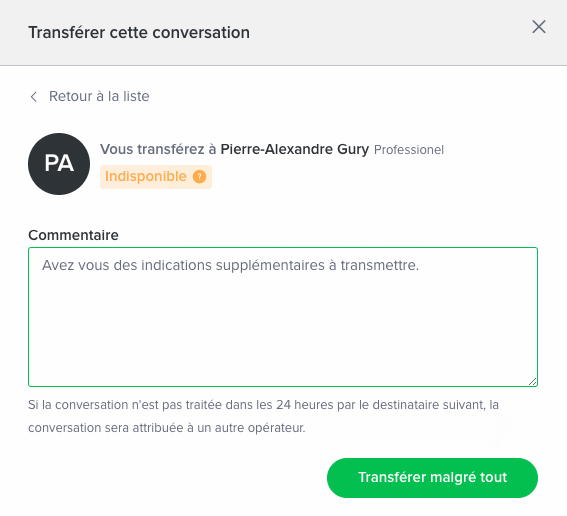Viewport: 567px width, 516px height.
Task: Click the Vous transférez à text
Action: (x=158, y=149)
